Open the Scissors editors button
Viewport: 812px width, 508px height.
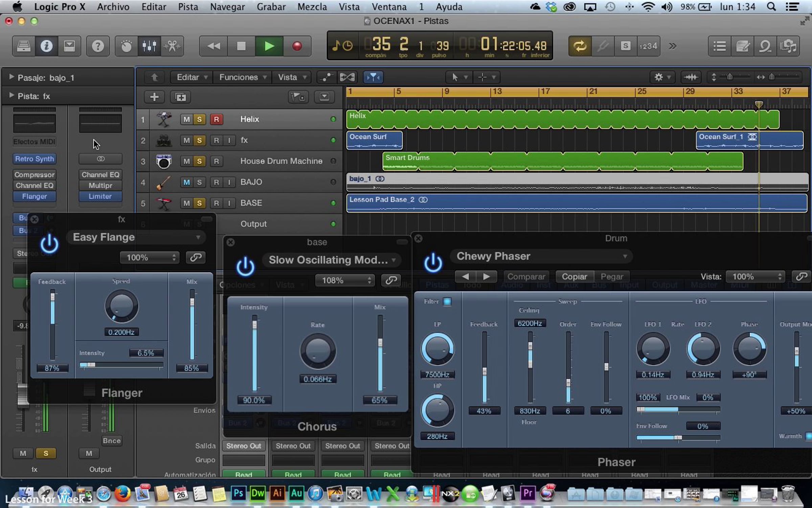[x=172, y=46]
